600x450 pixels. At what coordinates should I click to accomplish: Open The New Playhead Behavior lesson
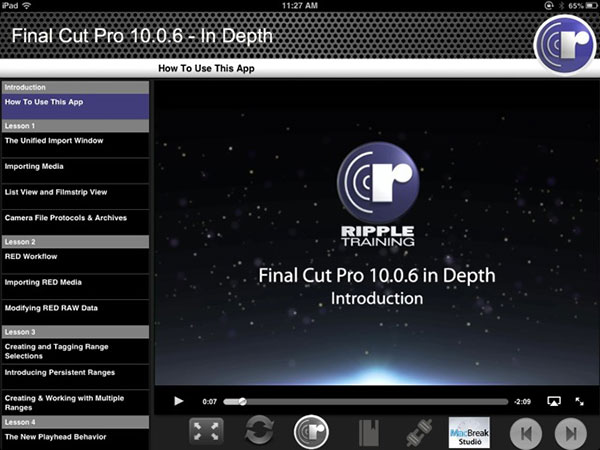click(x=75, y=439)
